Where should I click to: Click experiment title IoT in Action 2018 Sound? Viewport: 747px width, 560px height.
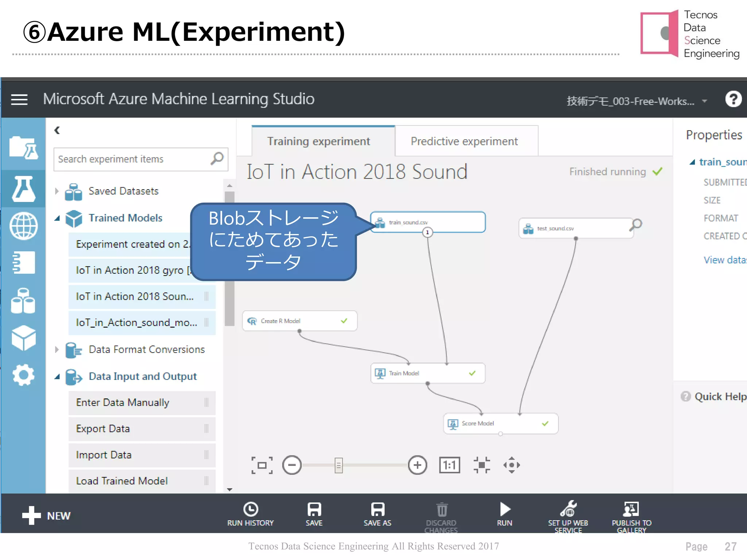tap(357, 172)
